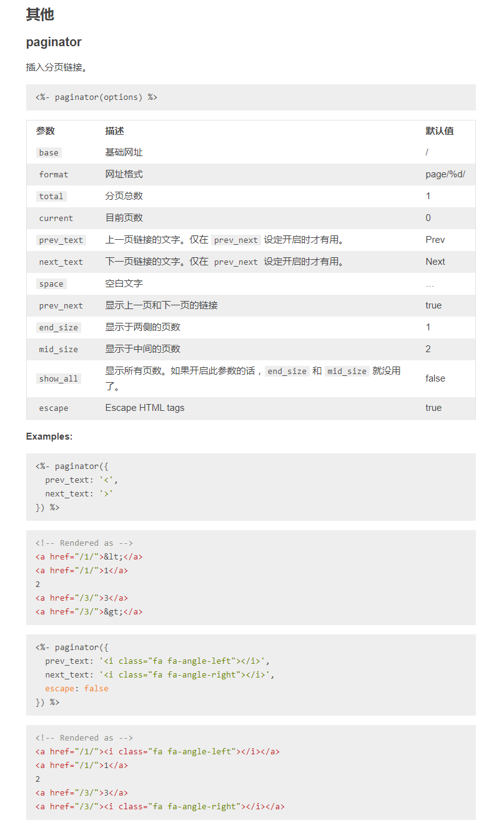Click the description '显示于两侧的页数'
Image resolution: width=504 pixels, height=833 pixels.
[x=142, y=327]
